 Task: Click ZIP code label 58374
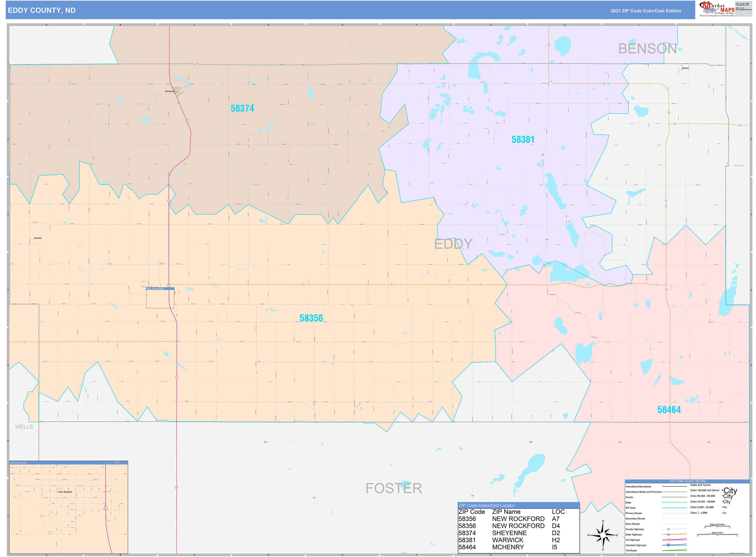[242, 108]
